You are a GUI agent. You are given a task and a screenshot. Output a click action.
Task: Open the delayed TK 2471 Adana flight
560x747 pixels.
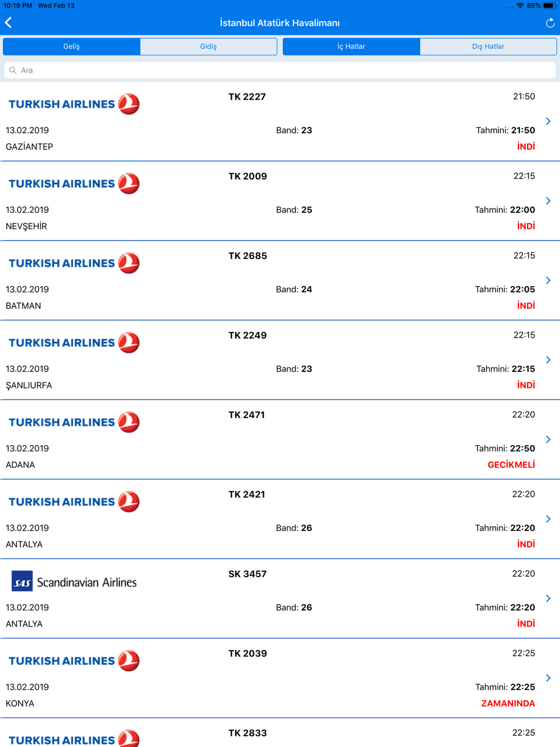click(x=280, y=440)
